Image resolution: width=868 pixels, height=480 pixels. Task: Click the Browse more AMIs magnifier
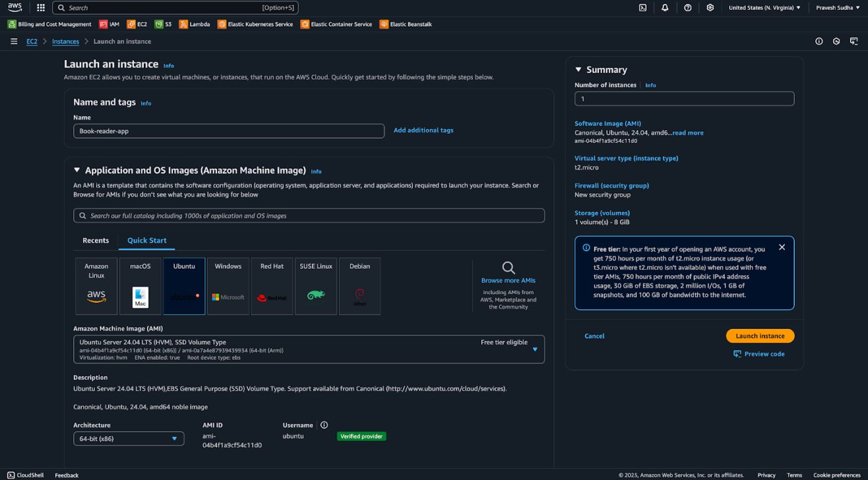point(508,268)
